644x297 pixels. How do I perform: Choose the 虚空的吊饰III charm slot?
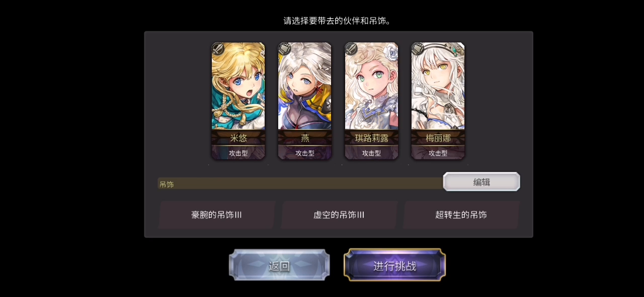click(x=339, y=215)
